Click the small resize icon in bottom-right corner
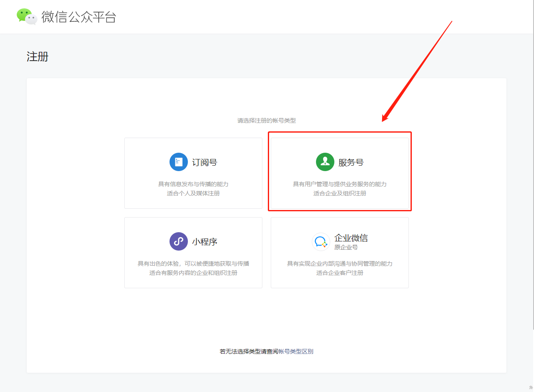Image resolution: width=534 pixels, height=392 pixels. 531,388
